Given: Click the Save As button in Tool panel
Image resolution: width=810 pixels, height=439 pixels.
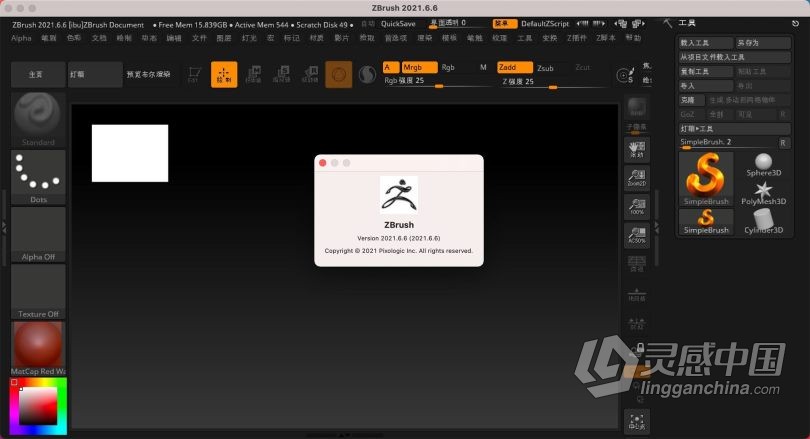Looking at the screenshot, I should pos(764,43).
